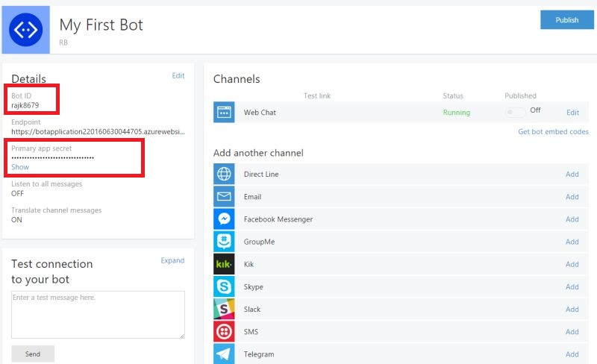This screenshot has width=597, height=364.
Task: Click the Facebook Messenger icon
Action: [224, 219]
